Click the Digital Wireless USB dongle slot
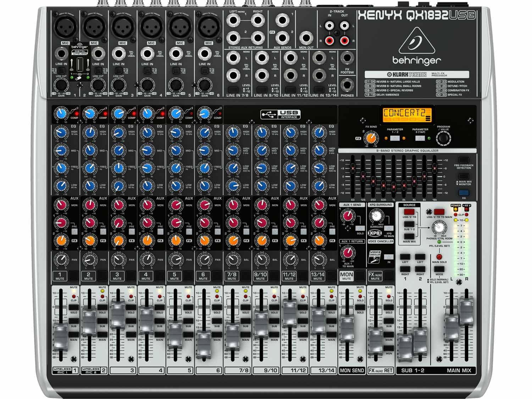 [x=80, y=65]
